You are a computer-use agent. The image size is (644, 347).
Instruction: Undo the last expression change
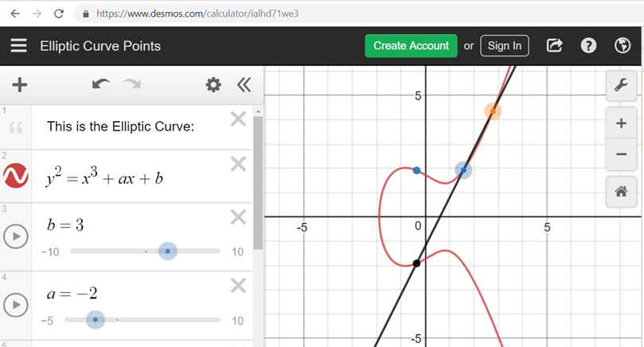(x=101, y=84)
